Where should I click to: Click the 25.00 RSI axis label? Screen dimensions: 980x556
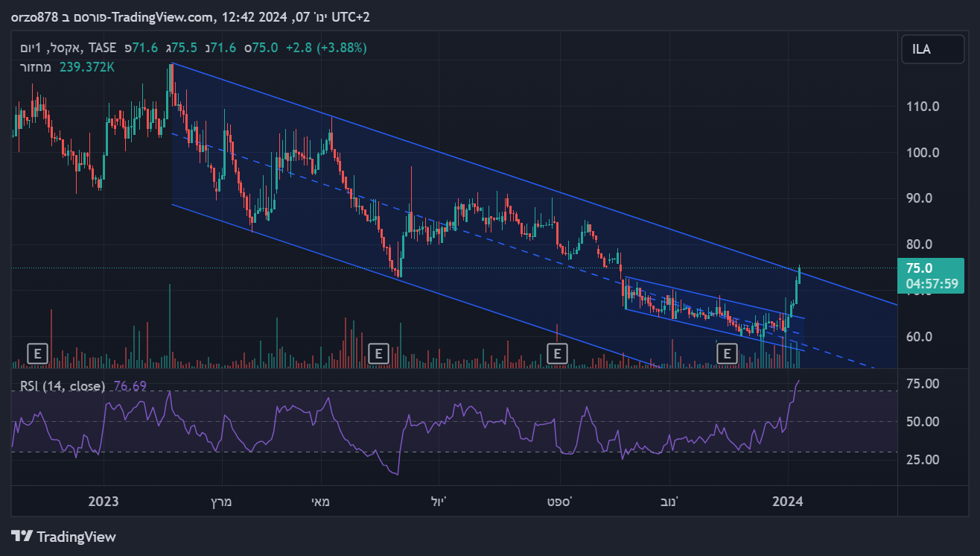(923, 460)
